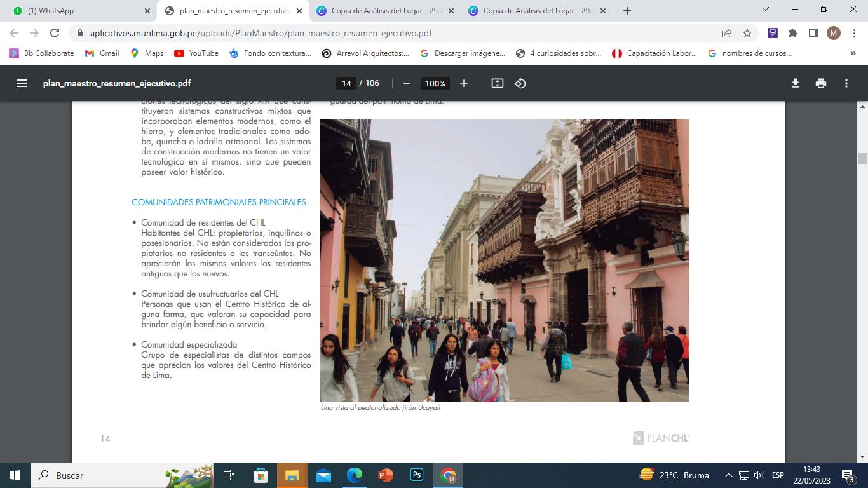
Task: Open Microsoft Store from taskbar
Action: click(x=261, y=475)
